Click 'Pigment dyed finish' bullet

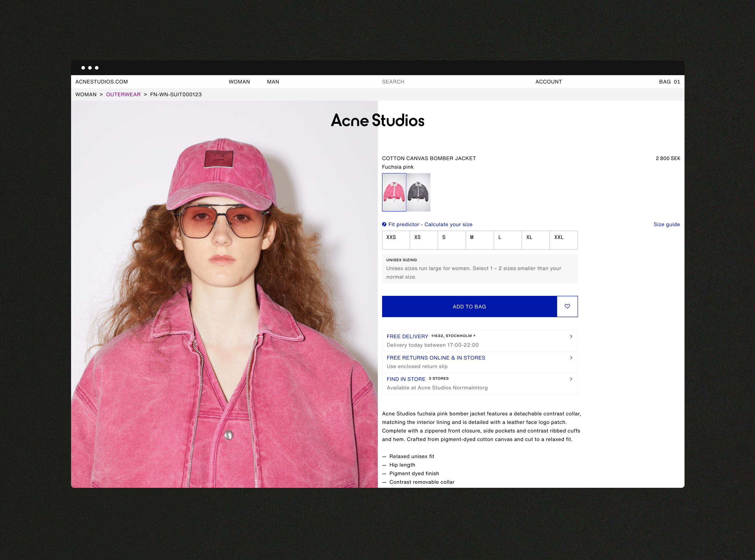[x=414, y=474]
